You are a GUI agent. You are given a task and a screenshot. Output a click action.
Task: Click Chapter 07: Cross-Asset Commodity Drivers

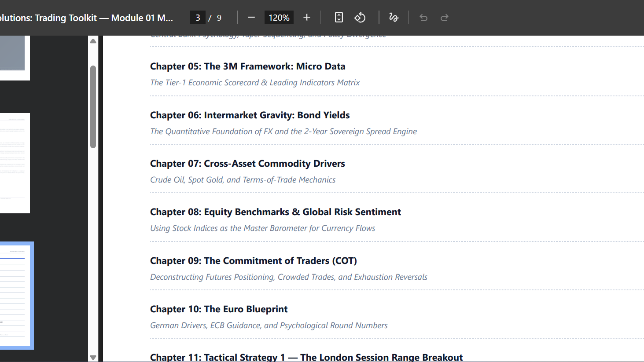click(x=247, y=164)
